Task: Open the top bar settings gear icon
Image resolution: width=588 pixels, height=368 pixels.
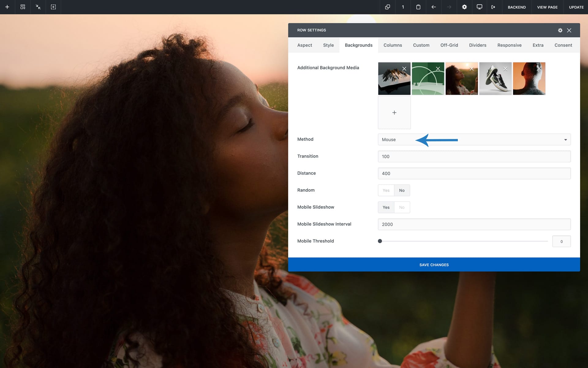Action: coord(464,7)
